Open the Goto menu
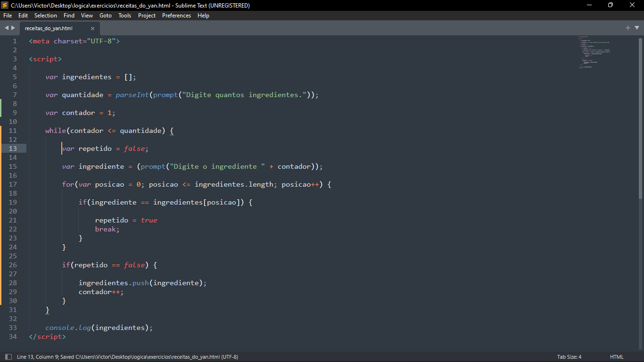The width and height of the screenshot is (644, 362). point(106,16)
